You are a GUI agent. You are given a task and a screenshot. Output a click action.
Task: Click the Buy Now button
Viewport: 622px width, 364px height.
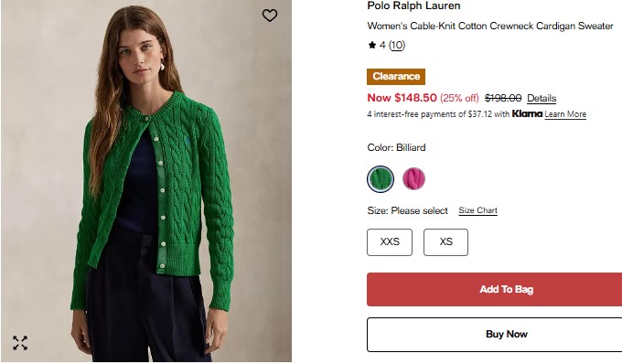point(494,335)
